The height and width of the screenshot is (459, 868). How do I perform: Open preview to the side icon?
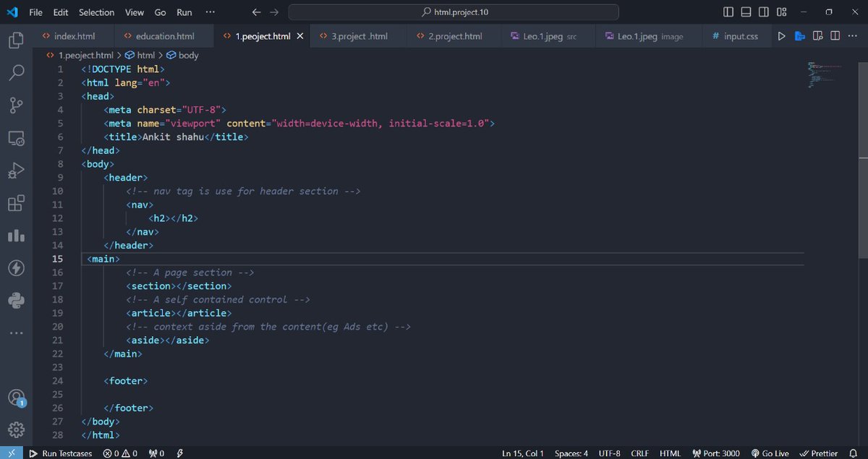pos(817,35)
